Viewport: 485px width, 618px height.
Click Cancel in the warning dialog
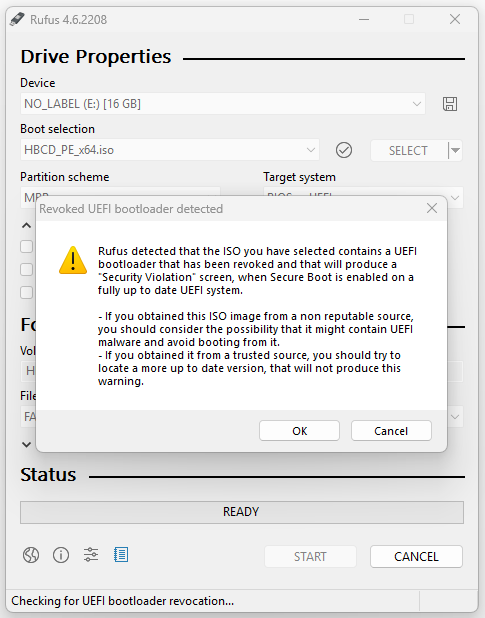coord(391,431)
